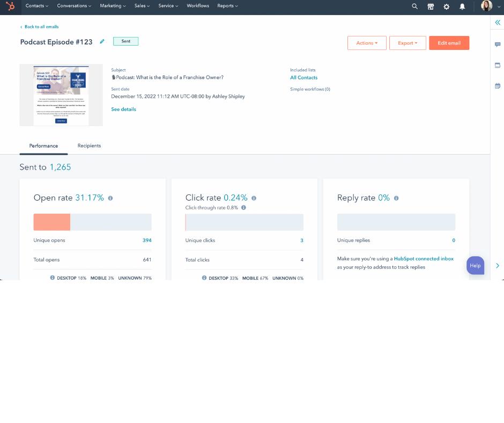Click Open rate 31.17% percentage
The height and width of the screenshot is (423, 504).
tap(90, 198)
